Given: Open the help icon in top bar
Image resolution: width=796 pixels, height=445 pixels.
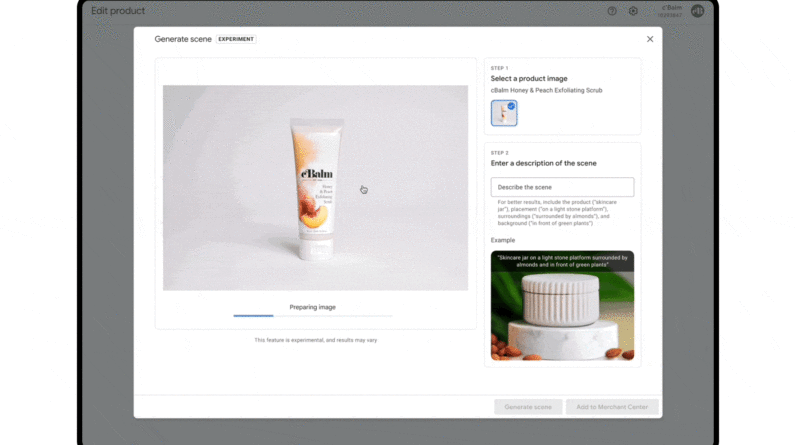Looking at the screenshot, I should [612, 11].
